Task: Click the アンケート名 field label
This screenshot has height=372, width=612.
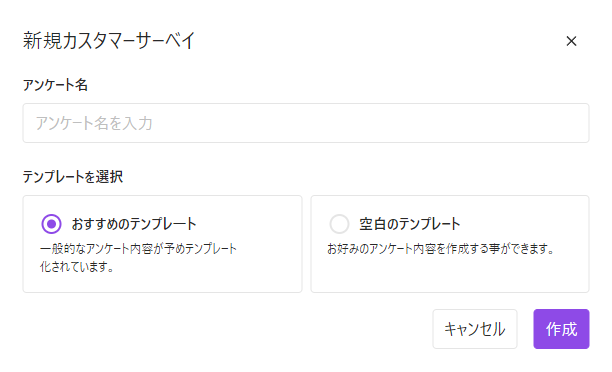Action: pos(55,85)
